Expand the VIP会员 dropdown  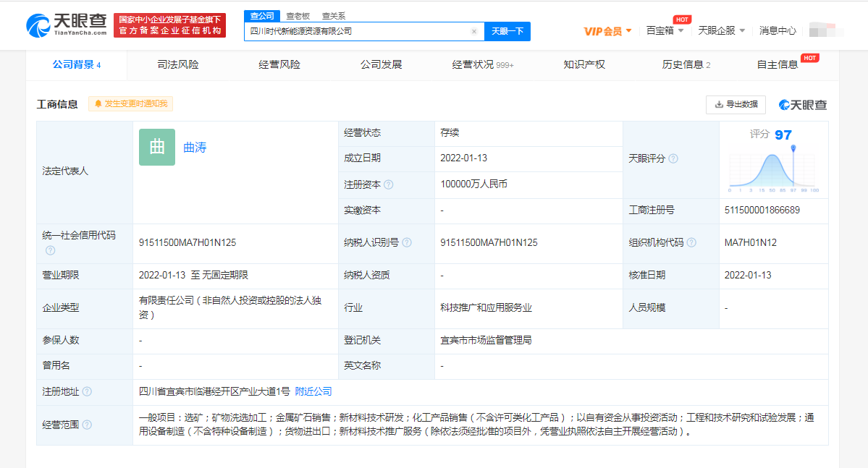(x=608, y=31)
